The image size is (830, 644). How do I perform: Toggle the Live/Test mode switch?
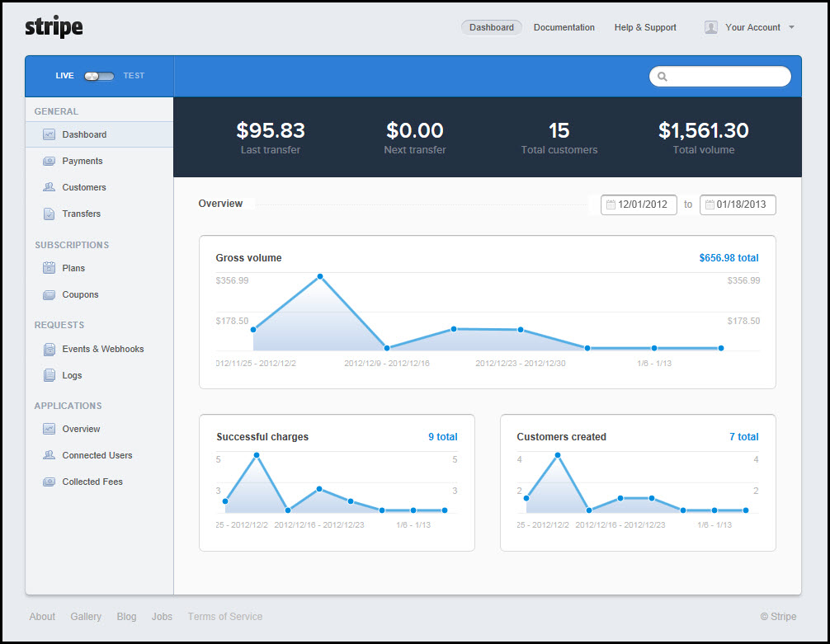tap(99, 76)
